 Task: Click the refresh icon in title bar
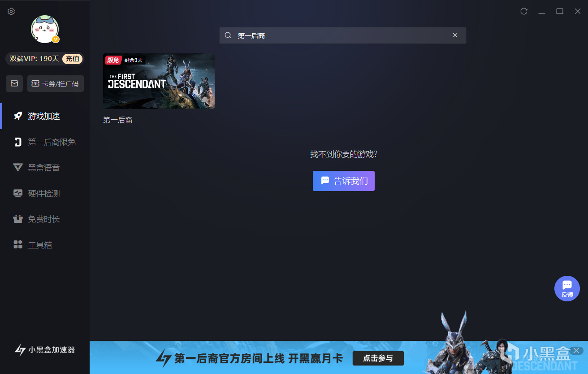click(x=524, y=11)
